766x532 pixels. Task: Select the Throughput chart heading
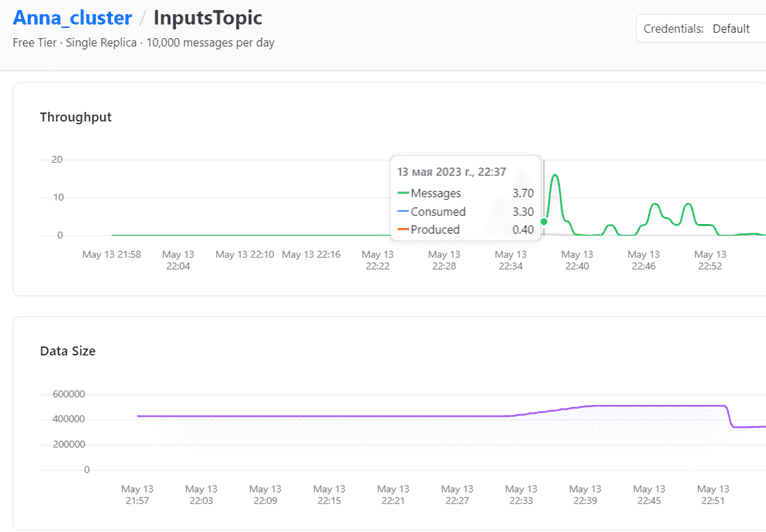(76, 117)
